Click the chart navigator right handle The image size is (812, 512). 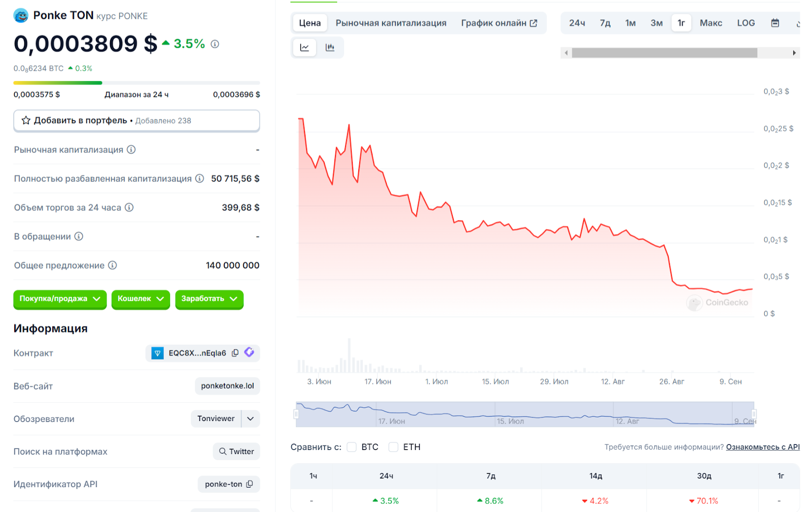tap(754, 414)
